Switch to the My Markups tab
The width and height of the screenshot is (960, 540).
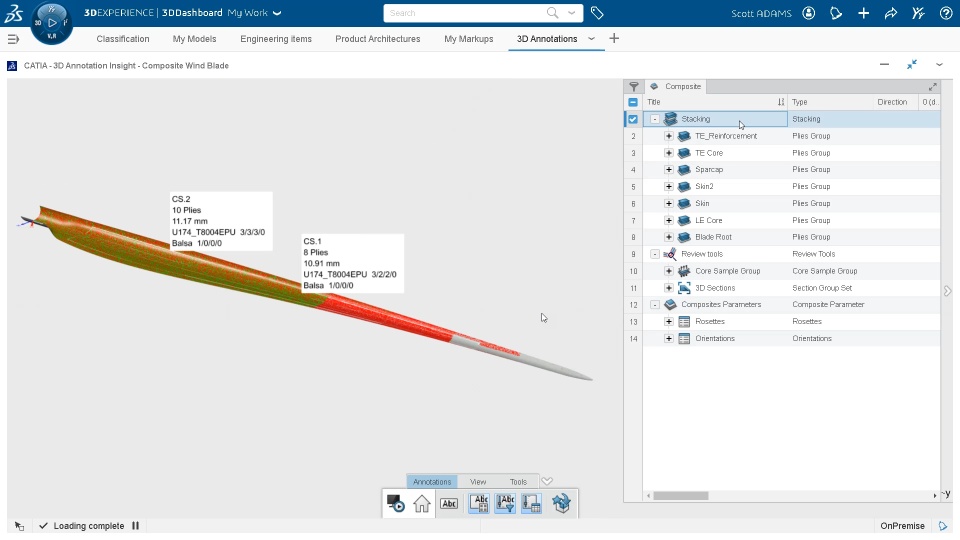468,39
